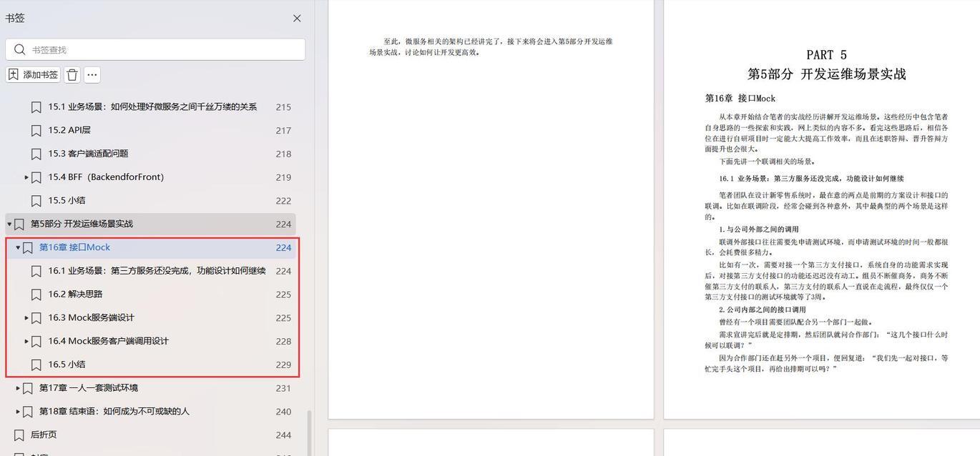Image resolution: width=980 pixels, height=456 pixels.
Task: Go to 15.5 小结 bookmark
Action: tap(67, 201)
